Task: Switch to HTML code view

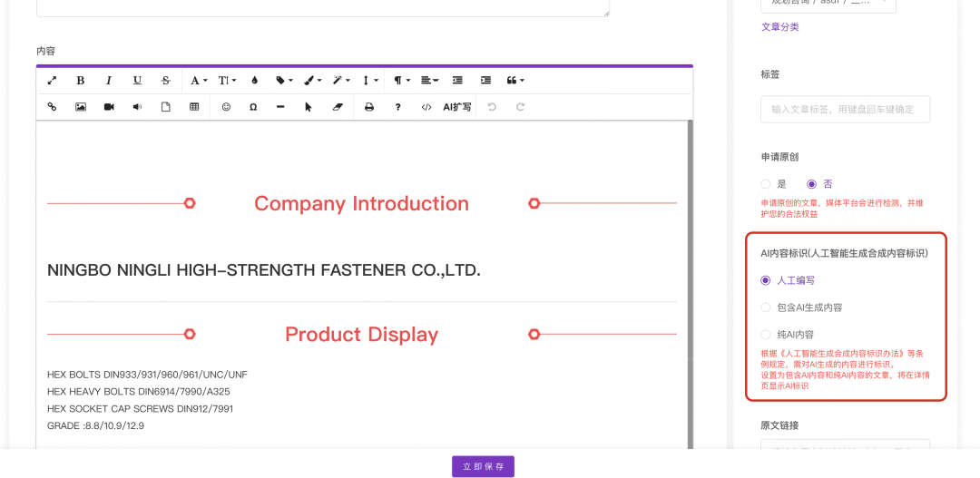Action: tap(426, 107)
